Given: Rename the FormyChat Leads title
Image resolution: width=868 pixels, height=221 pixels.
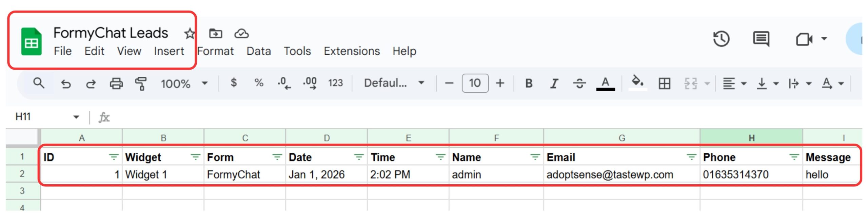Looking at the screenshot, I should coord(111,33).
